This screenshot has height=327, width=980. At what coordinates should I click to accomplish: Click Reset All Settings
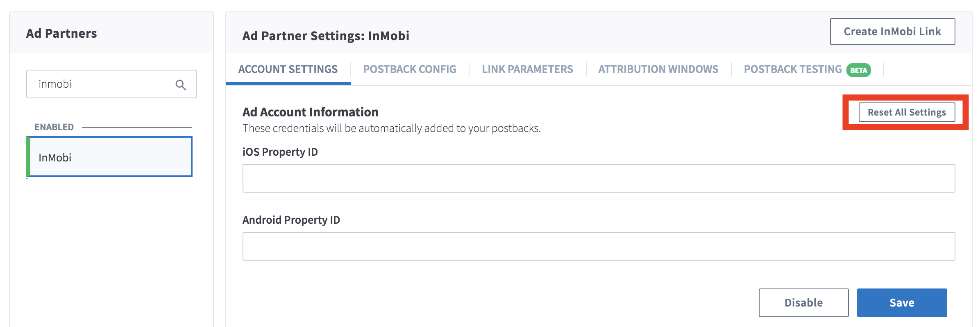pos(906,112)
